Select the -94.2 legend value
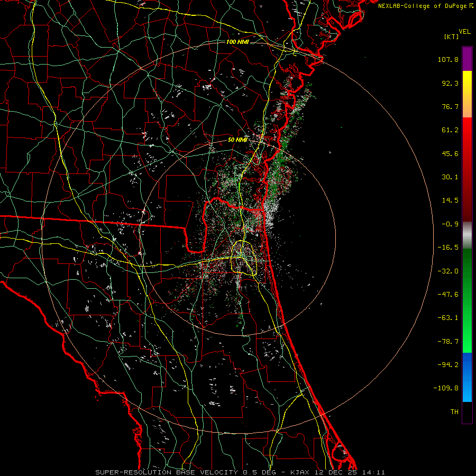The image size is (476, 476). (448, 365)
